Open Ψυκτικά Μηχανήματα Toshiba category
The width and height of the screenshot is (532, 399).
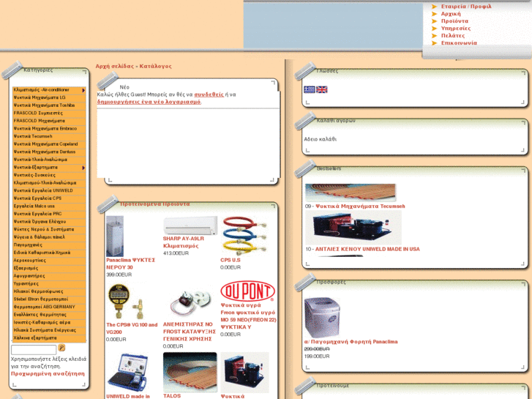click(x=49, y=105)
